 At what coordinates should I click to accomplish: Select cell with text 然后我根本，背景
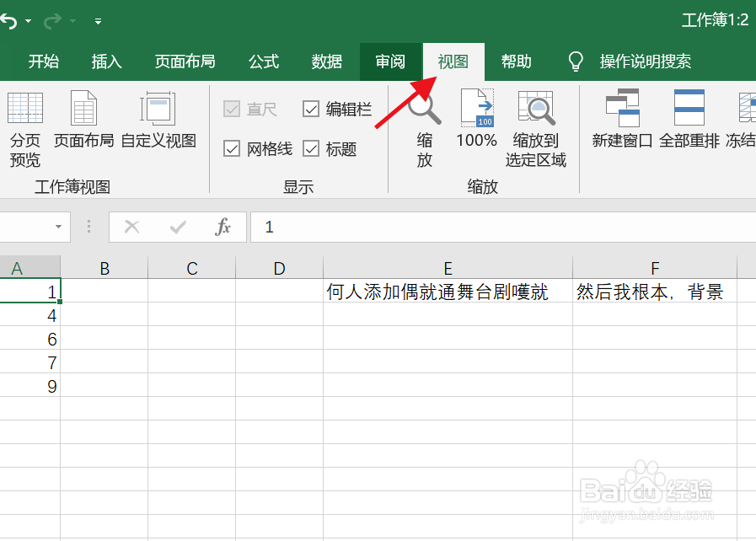pos(655,291)
